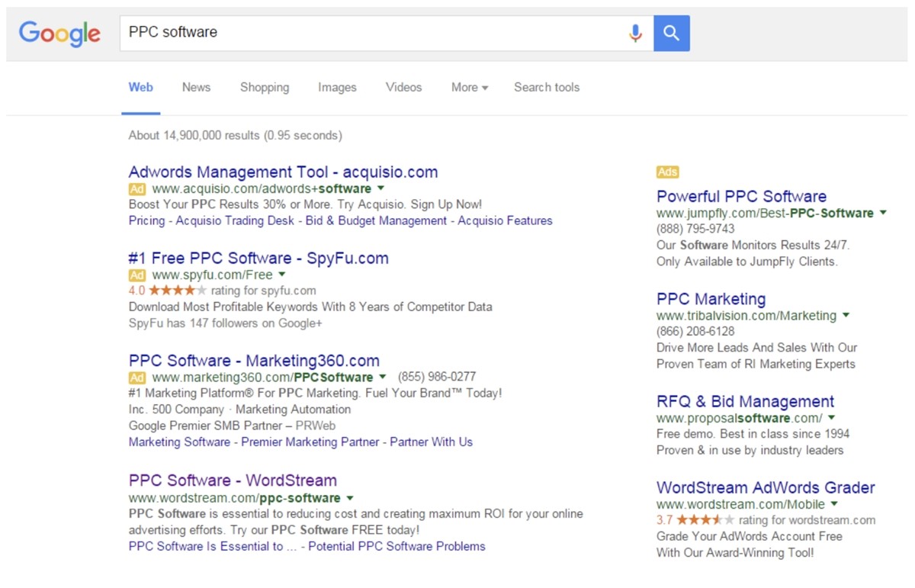Click the voice search microphone icon
This screenshot has width=915, height=588.
[x=635, y=34]
